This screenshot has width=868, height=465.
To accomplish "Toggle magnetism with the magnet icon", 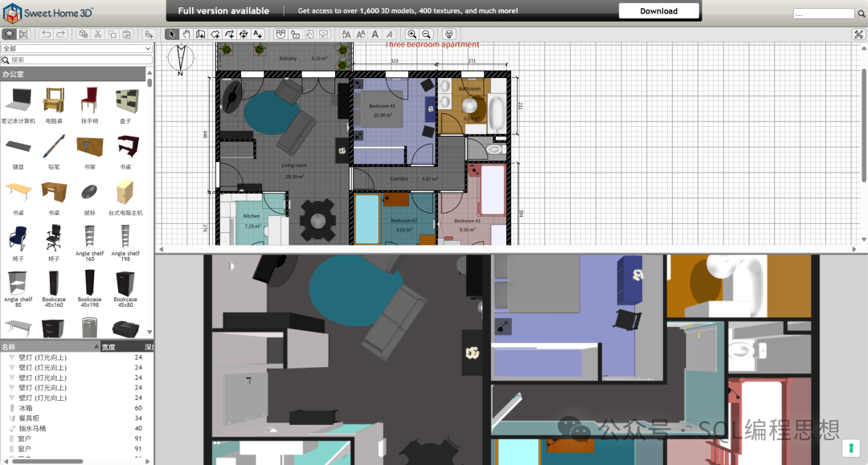I will click(x=280, y=34).
